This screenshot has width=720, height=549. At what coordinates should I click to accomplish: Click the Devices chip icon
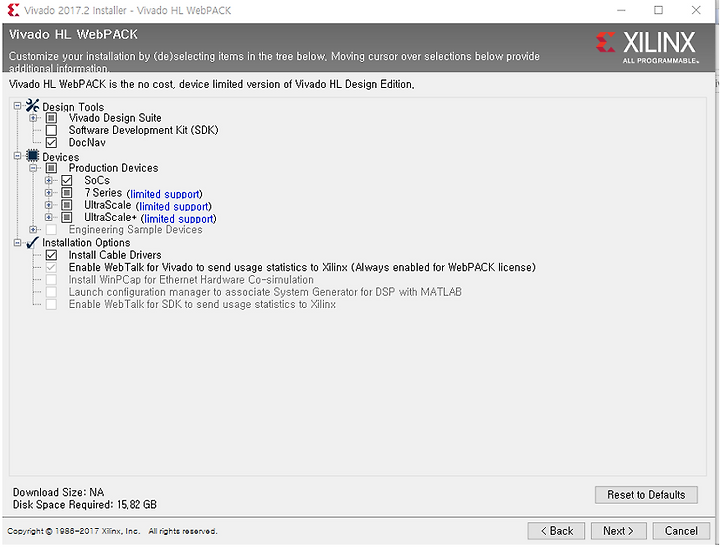point(32,156)
